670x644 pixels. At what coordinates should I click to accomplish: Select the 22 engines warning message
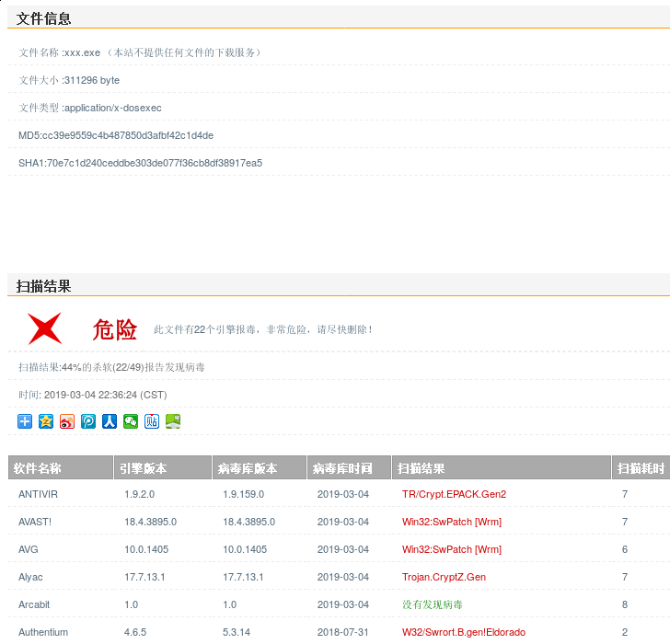click(263, 329)
